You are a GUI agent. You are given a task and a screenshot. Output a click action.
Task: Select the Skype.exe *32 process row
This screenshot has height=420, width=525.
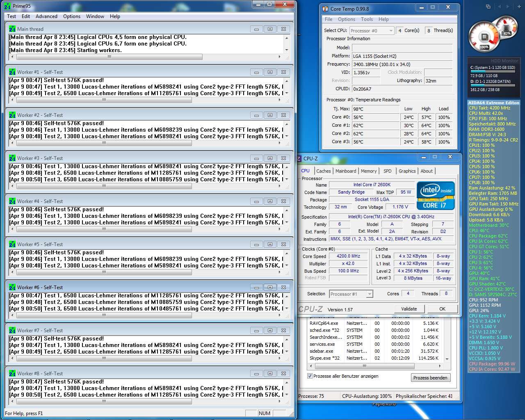(374, 358)
